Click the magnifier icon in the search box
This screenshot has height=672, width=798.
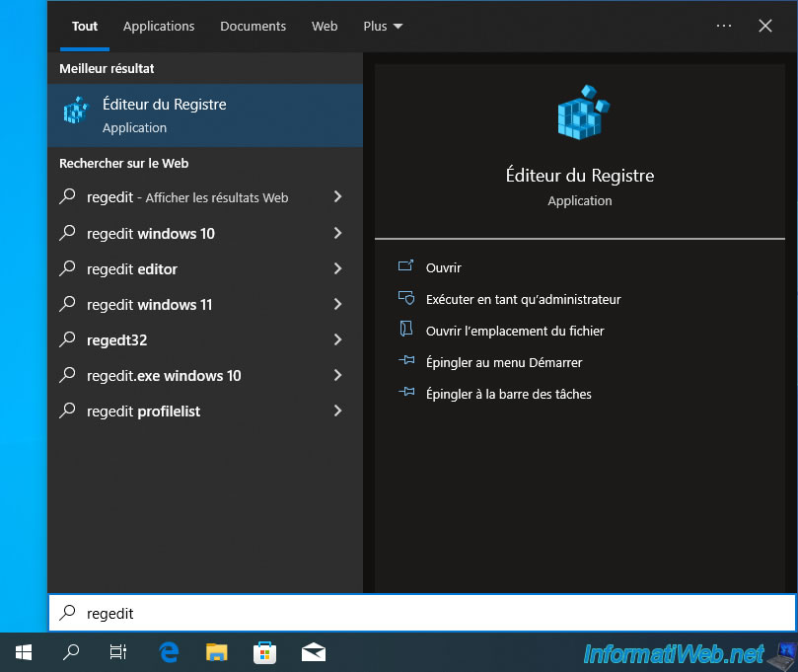67,613
